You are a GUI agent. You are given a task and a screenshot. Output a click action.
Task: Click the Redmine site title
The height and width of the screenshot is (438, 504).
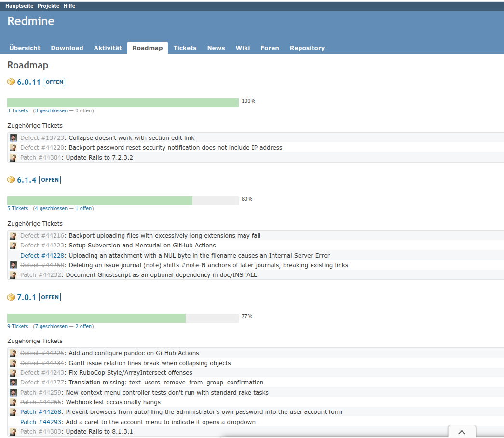31,21
